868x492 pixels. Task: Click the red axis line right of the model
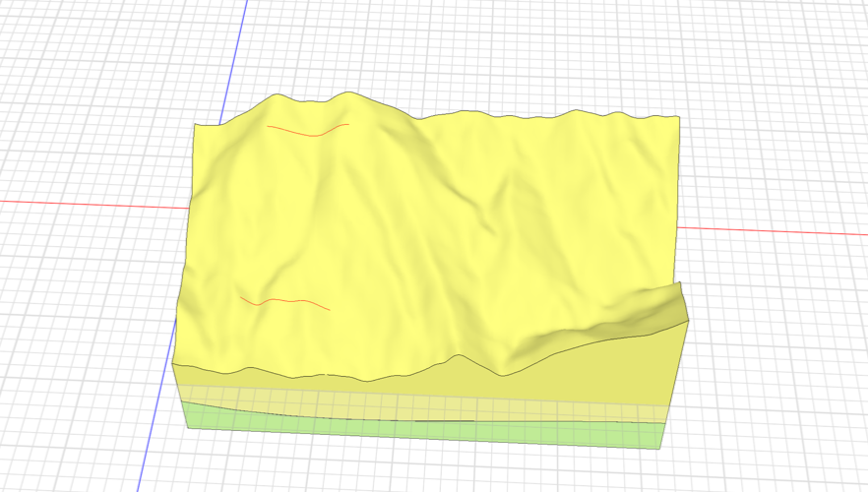pos(777,232)
